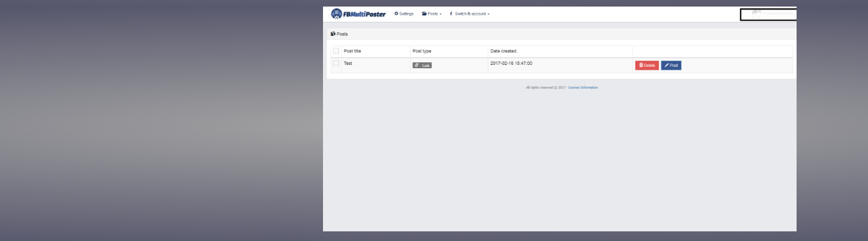Screen dimensions: 868x241
Task: Open the Switch fb account dropdown
Action: pyautogui.click(x=470, y=13)
